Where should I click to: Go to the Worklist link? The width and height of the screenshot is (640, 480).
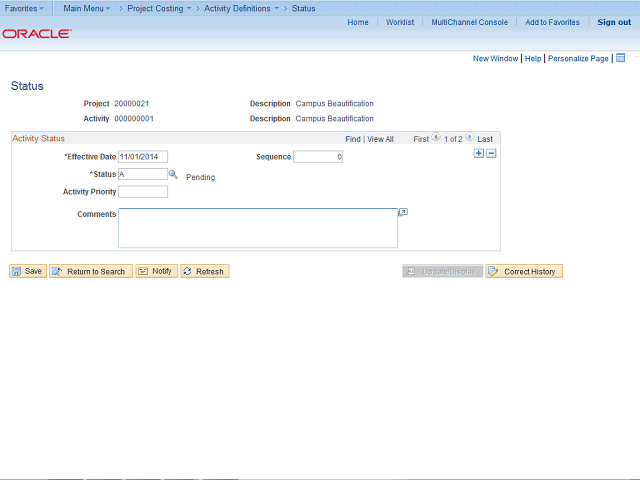tap(400, 22)
